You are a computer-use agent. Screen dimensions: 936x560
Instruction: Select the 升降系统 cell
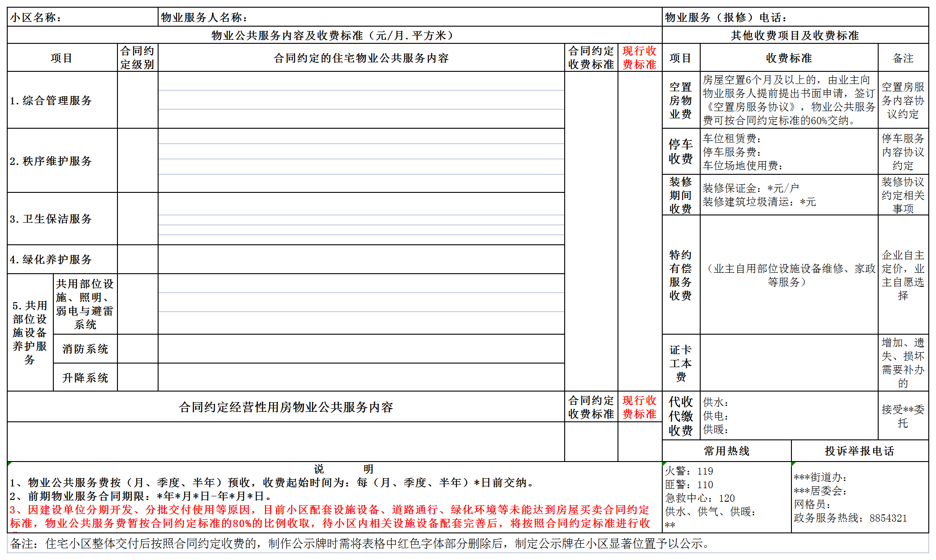[x=85, y=378]
